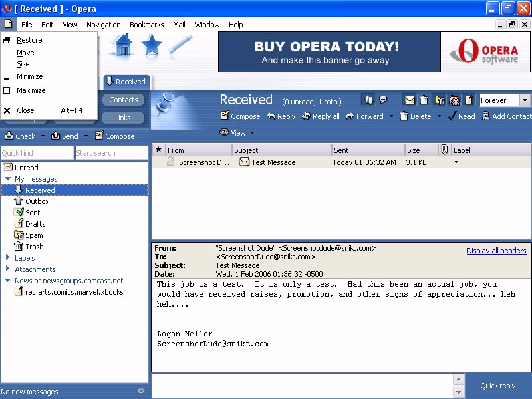Click the Display all headers link

coord(496,251)
